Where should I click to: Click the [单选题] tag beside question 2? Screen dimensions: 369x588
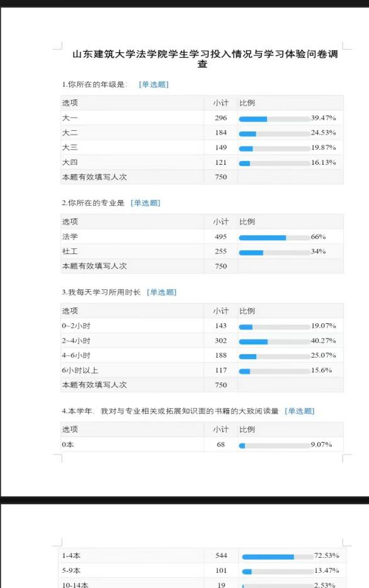click(145, 203)
